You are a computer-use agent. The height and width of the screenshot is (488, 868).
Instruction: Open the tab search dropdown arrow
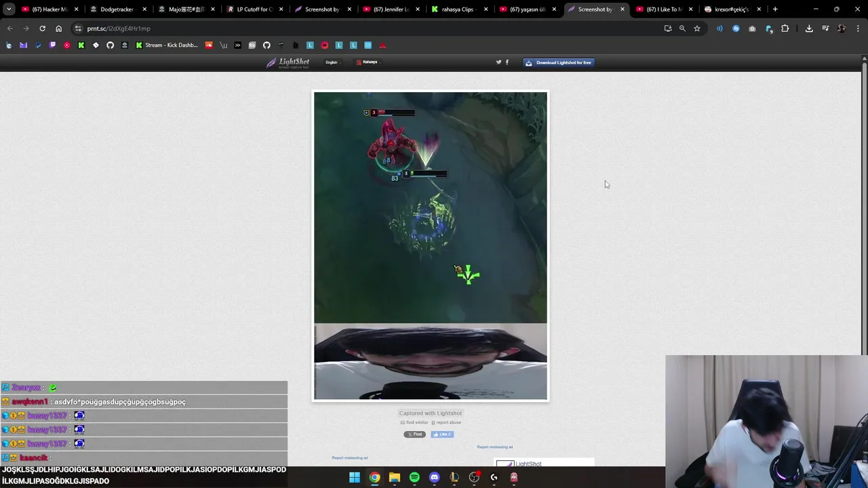tap(9, 9)
